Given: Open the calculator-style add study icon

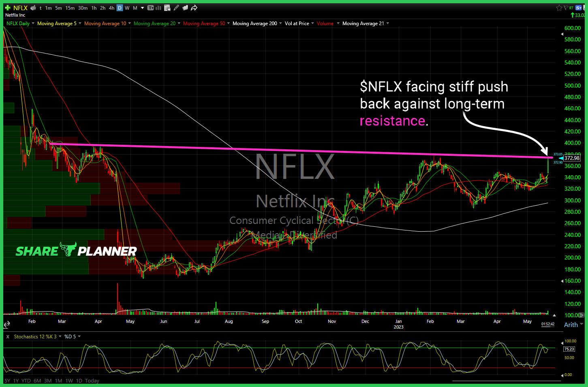Looking at the screenshot, I should 167,8.
